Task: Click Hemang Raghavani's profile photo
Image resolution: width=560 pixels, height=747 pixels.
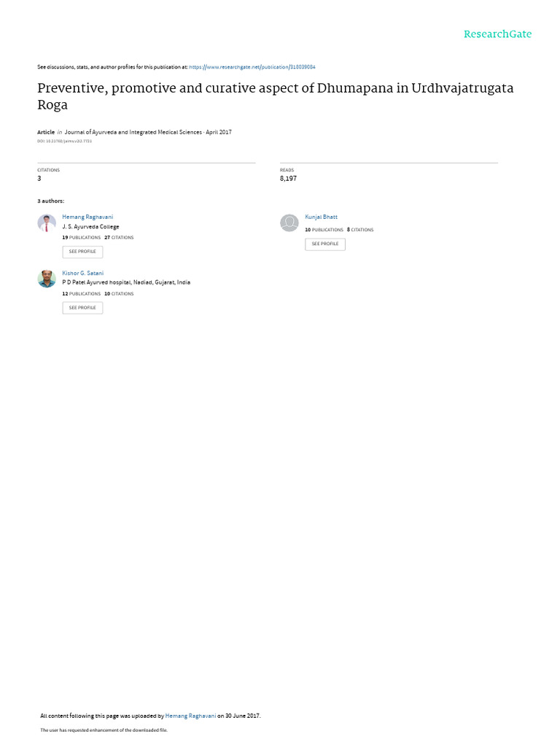Action: click(47, 223)
